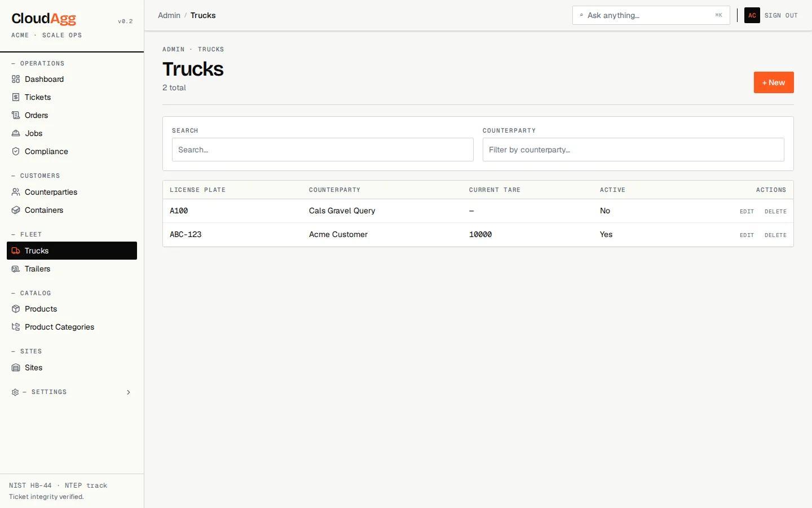Click Sign Out
Screen dimensions: 812x508
pyautogui.click(x=781, y=15)
